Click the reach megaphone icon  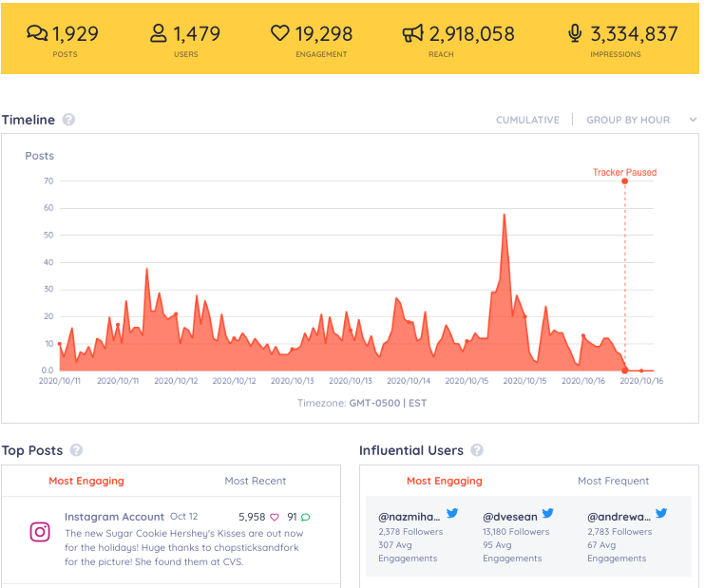[412, 33]
